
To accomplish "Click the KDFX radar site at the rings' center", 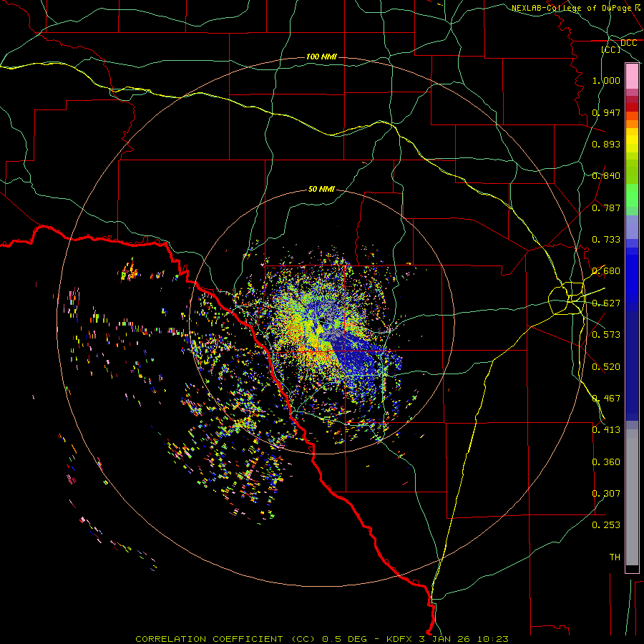I will pyautogui.click(x=322, y=321).
